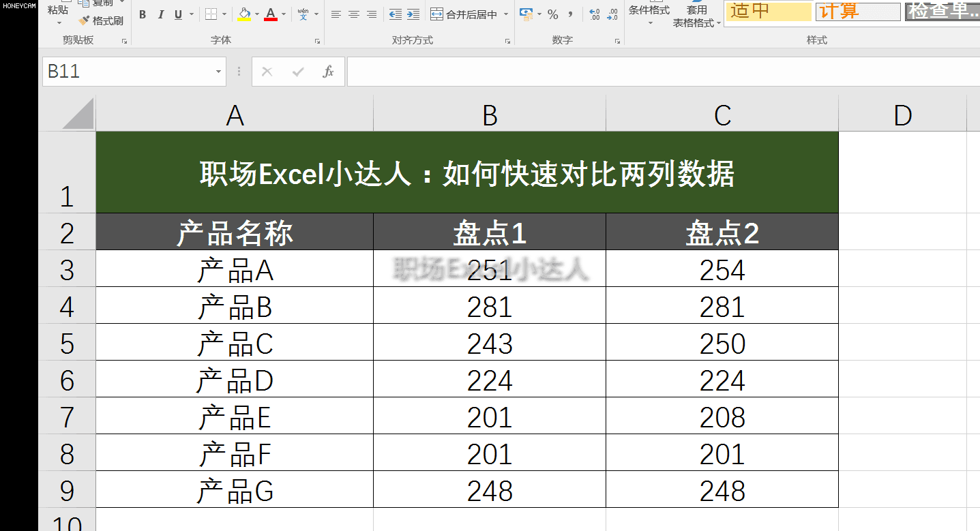The image size is (980, 531).
Task: Open 对齐方式 dialog launcher
Action: pos(507,42)
